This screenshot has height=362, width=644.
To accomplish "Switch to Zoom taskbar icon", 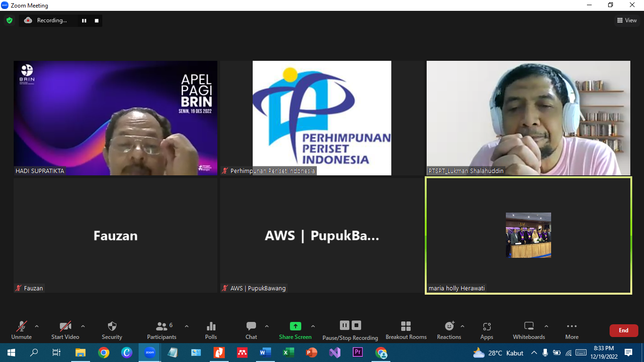I will coord(150,353).
